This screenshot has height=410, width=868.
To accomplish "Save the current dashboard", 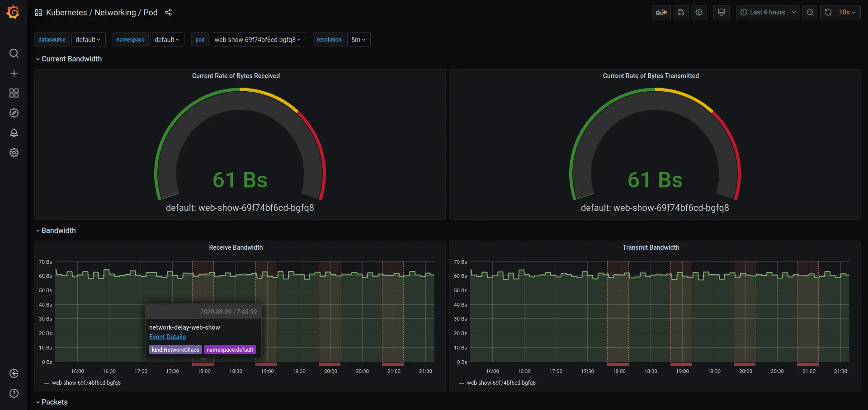I will click(x=680, y=12).
